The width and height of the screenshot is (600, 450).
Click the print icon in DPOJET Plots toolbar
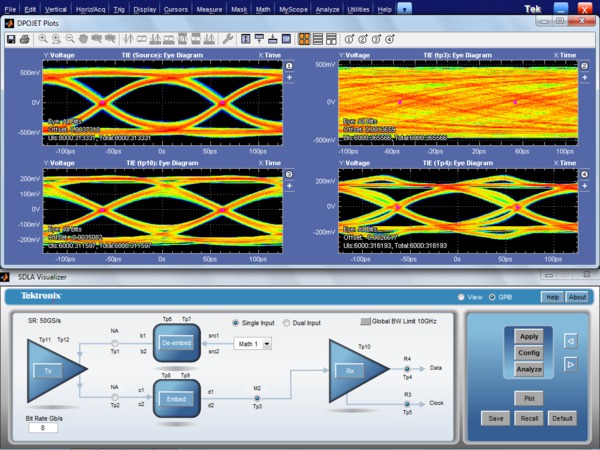25,39
